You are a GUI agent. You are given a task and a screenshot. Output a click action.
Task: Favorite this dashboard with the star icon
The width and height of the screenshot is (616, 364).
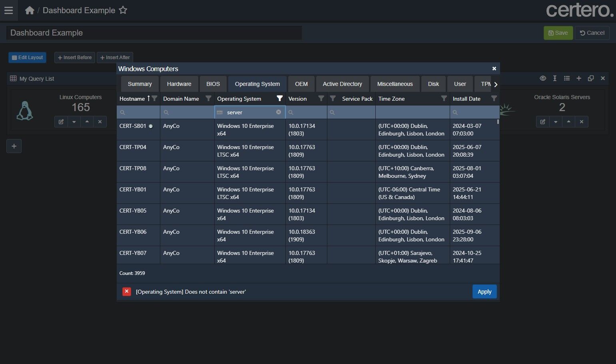[x=123, y=10]
